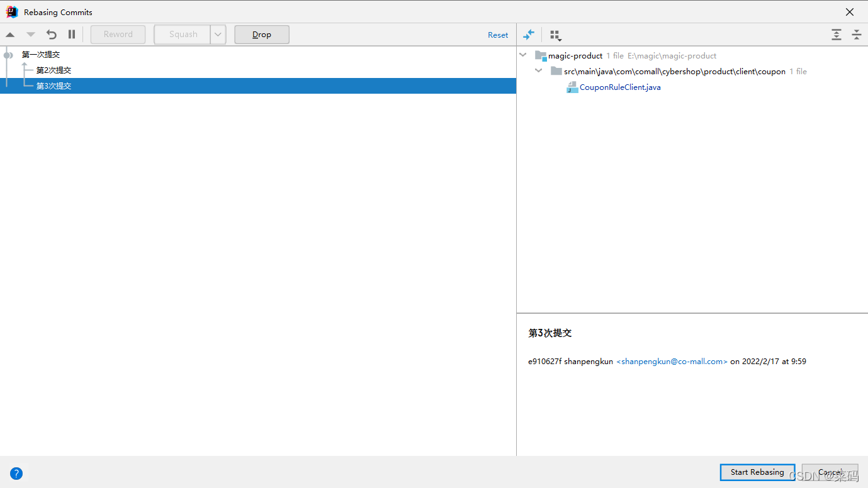
Task: Click the show diff arrows icon
Action: pyautogui.click(x=529, y=35)
